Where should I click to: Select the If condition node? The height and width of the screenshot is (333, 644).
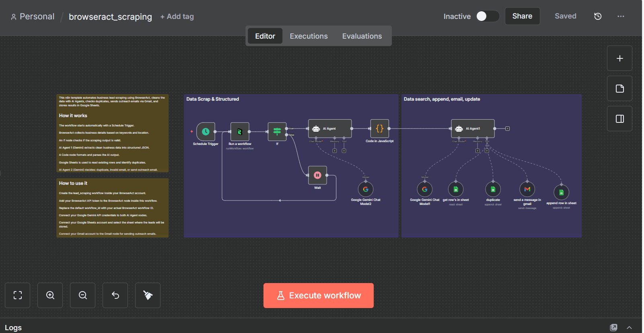pos(277,132)
